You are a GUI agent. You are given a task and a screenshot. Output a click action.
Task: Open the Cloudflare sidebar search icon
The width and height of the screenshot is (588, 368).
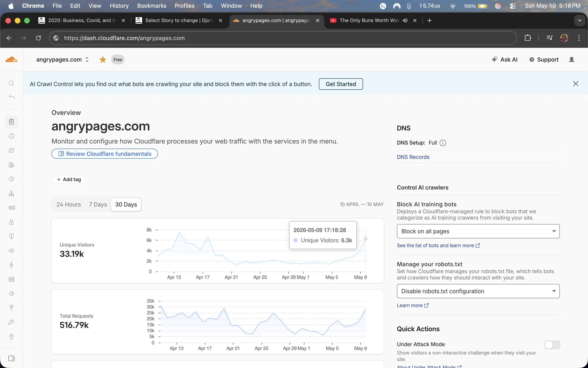[x=11, y=83]
